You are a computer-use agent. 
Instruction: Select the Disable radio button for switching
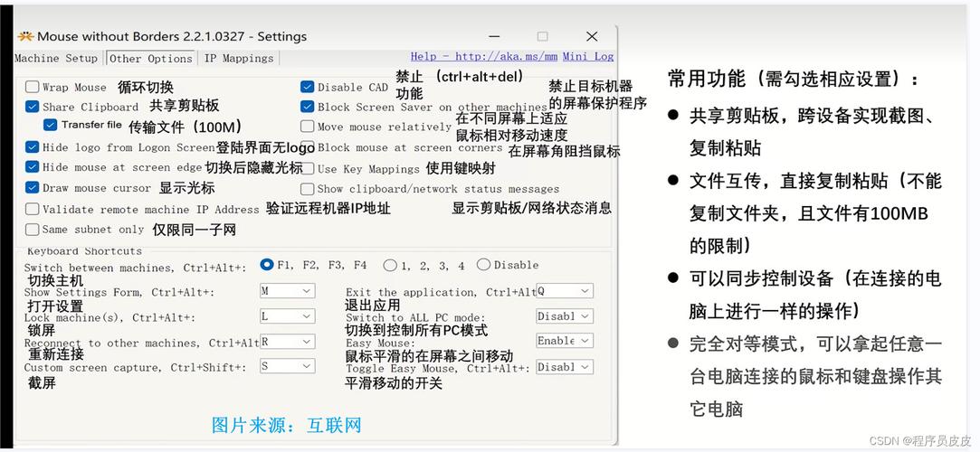[484, 265]
